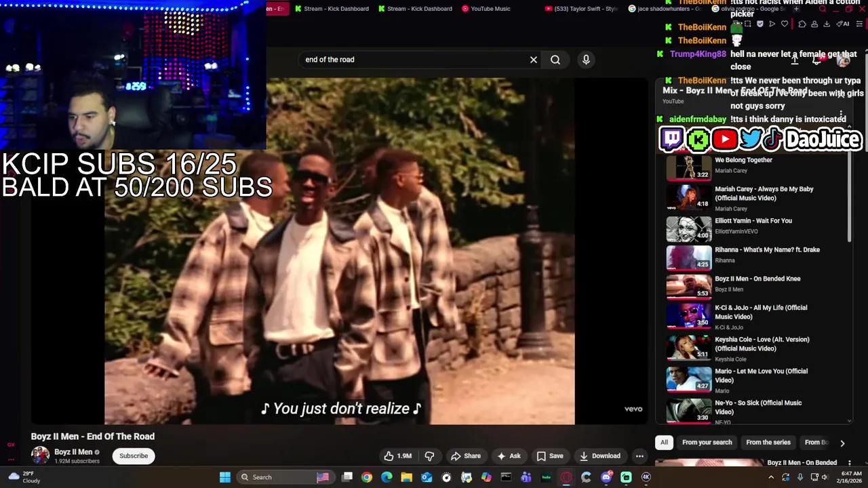Open YouTube notifications bell
868x488 pixels.
(x=818, y=60)
